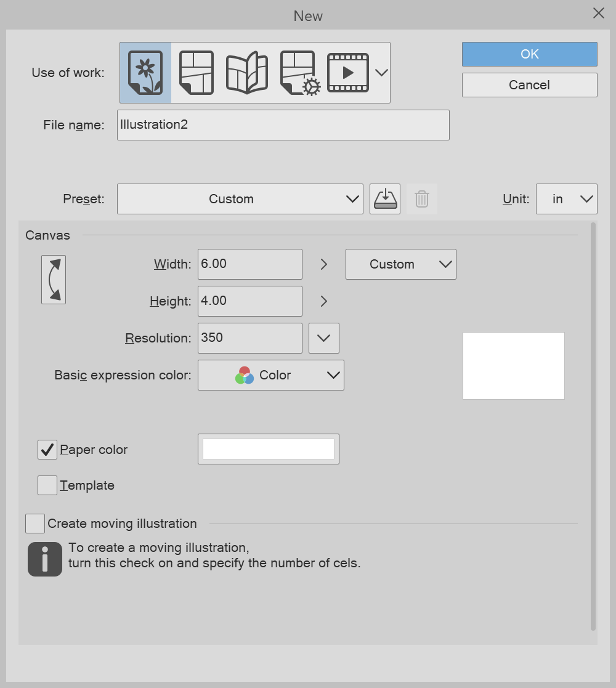This screenshot has width=616, height=688.
Task: Expand the Use of work options chevron
Action: 381,73
